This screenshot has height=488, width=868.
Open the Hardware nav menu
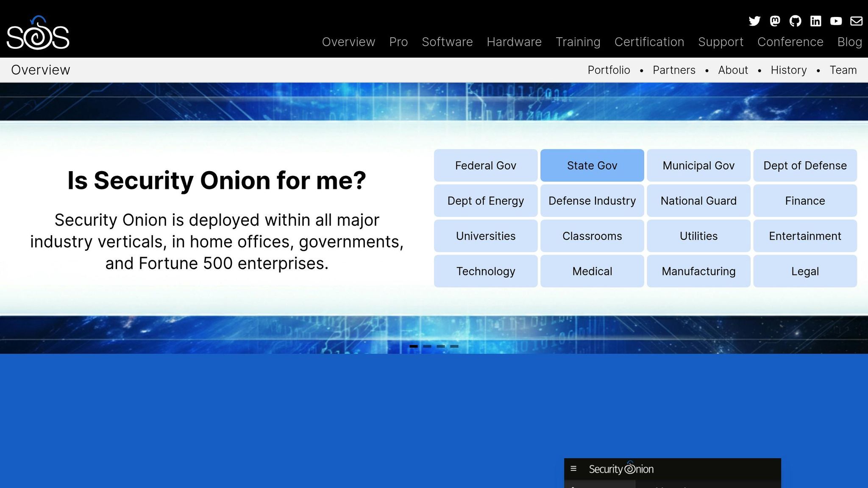[514, 42]
